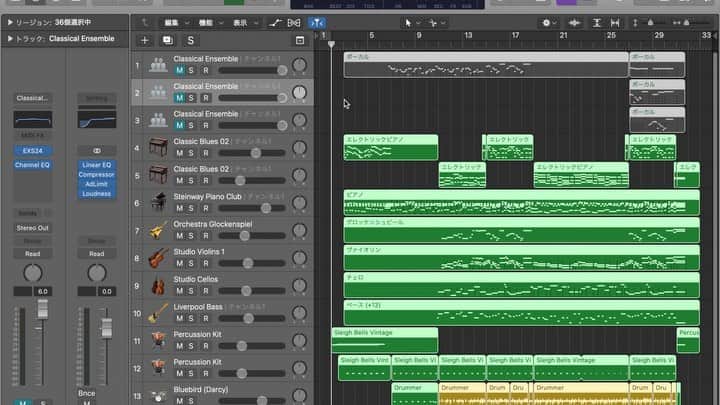Viewport: 720px width, 405px height.
Task: Click violin icon of Studio Violins 1
Action: (x=158, y=258)
